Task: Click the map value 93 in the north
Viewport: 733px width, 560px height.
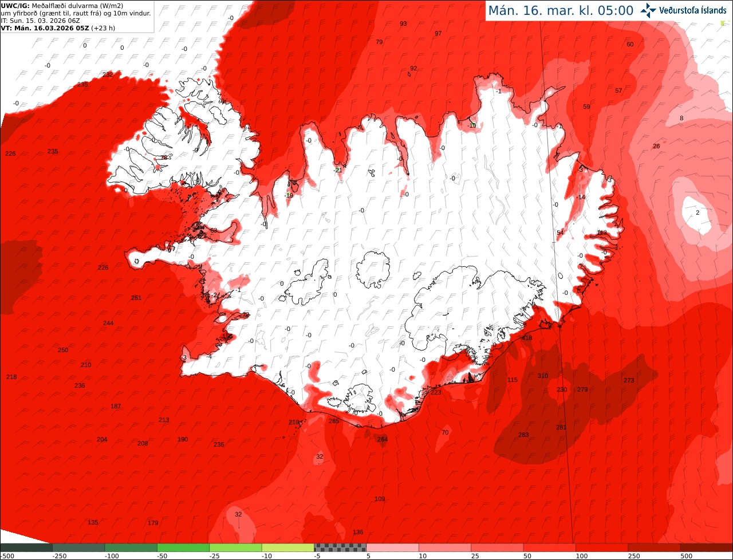Action: coord(403,24)
